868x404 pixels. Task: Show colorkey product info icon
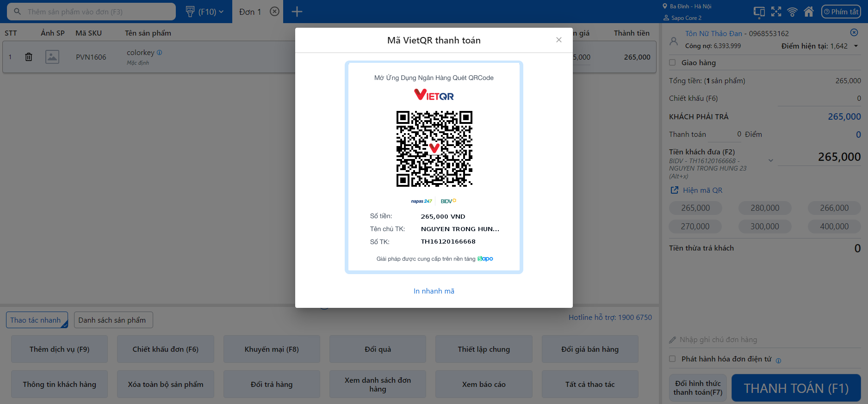point(160,52)
